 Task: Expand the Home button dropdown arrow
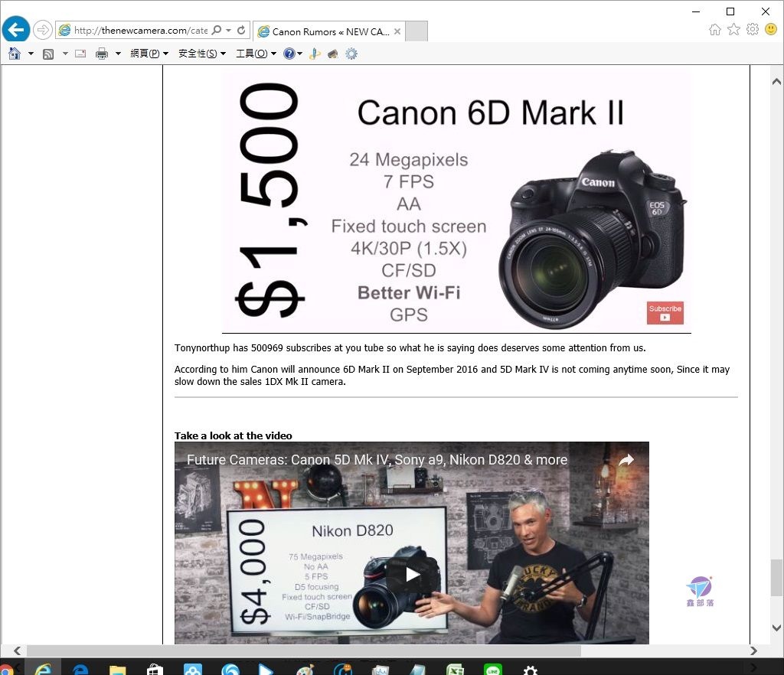click(31, 54)
